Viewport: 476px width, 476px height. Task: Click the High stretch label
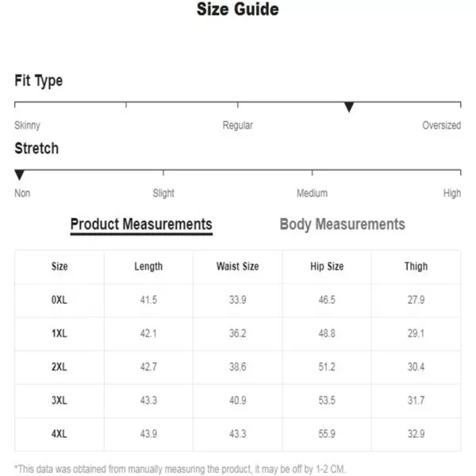(452, 193)
